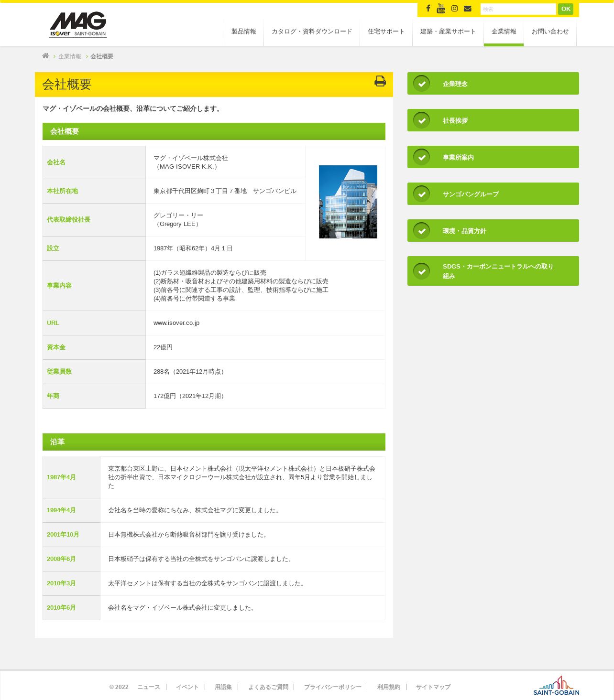Click the headquarters building photo
This screenshot has height=700, width=614.
(x=348, y=202)
